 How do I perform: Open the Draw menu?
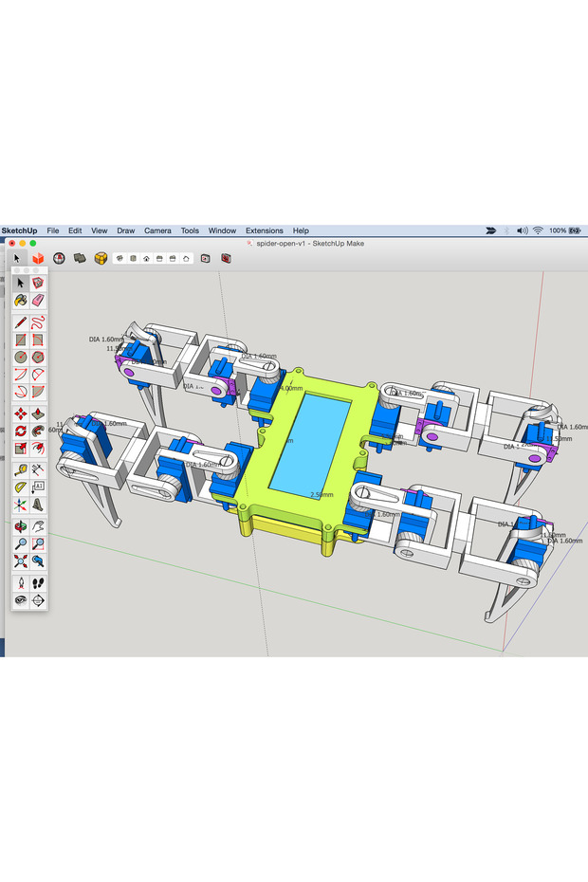click(125, 230)
